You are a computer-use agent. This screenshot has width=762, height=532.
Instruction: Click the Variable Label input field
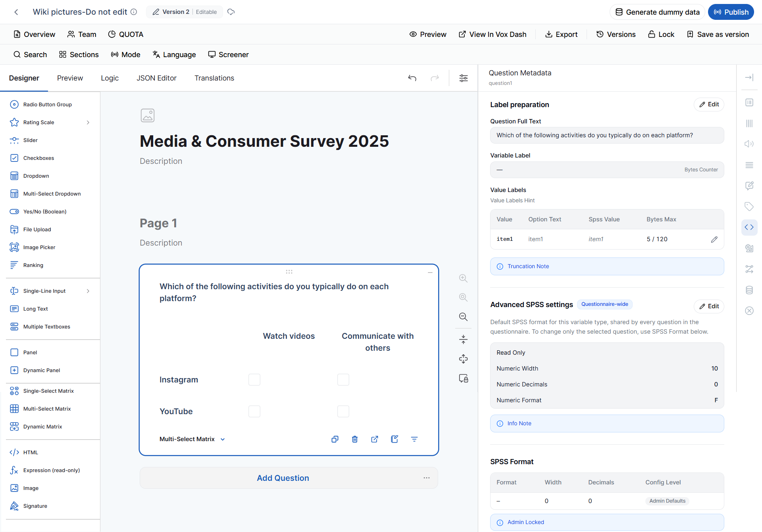coord(607,170)
